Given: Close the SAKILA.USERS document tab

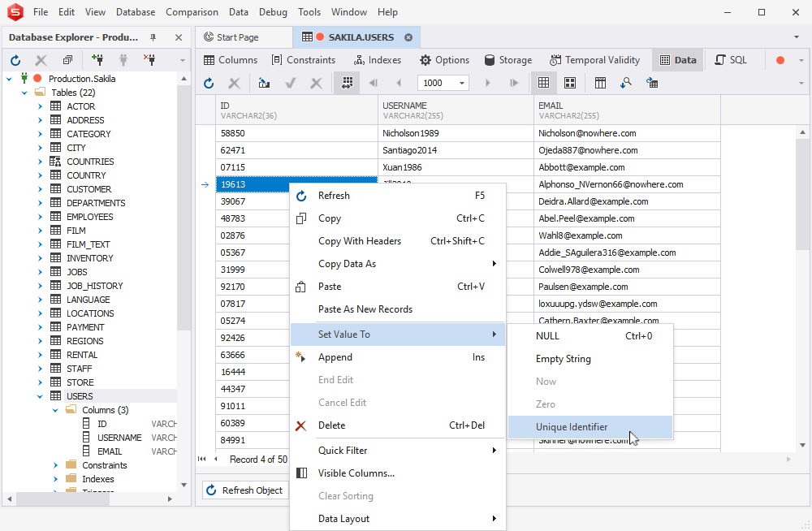Looking at the screenshot, I should (408, 37).
